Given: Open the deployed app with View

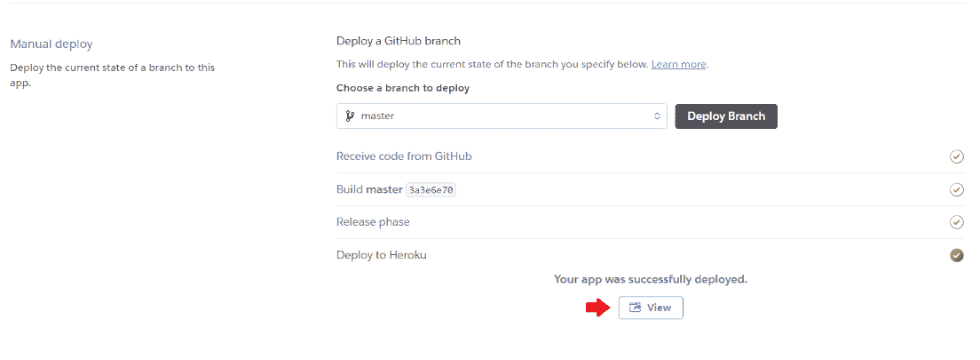Looking at the screenshot, I should (x=651, y=308).
